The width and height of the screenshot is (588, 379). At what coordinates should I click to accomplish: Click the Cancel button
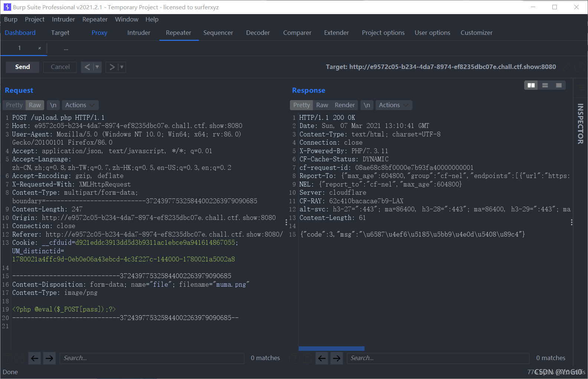(60, 67)
